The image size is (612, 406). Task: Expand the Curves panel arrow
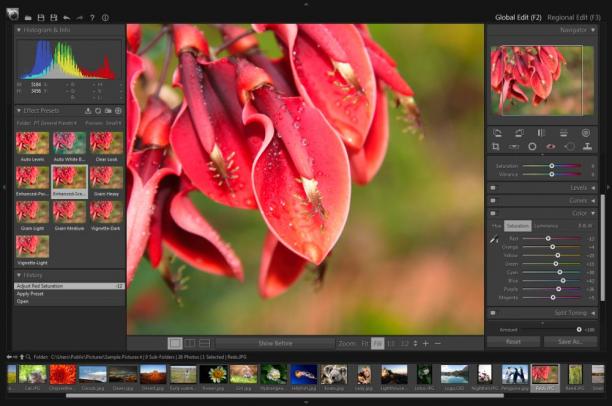593,201
